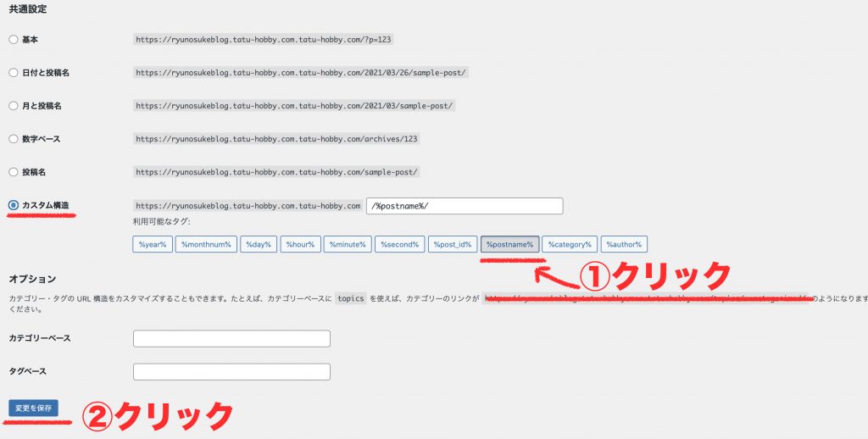Pick the 数字ベース radio option

13,139
